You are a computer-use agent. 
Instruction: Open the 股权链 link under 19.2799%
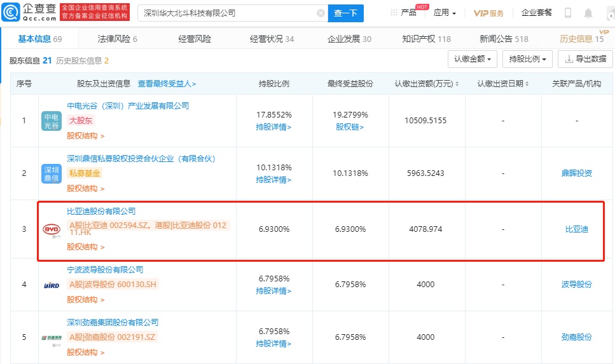point(350,127)
